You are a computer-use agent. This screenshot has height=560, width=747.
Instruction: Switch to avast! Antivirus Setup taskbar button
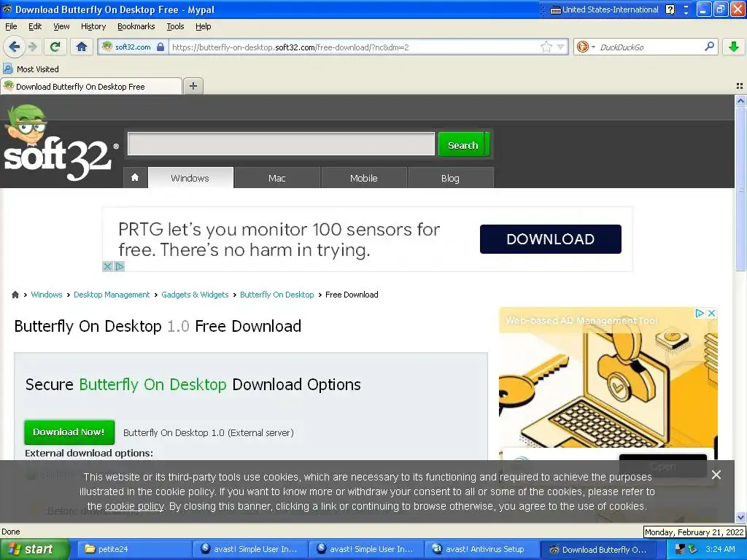click(x=482, y=549)
